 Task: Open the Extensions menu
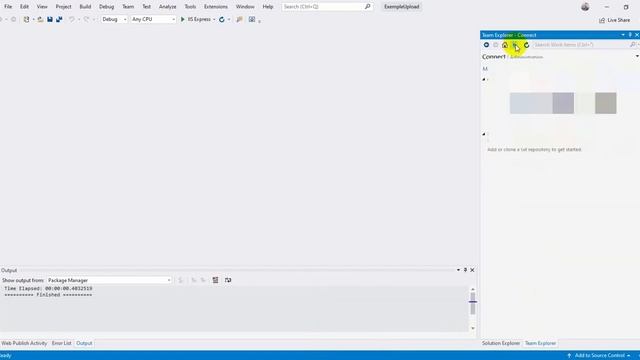point(216,7)
